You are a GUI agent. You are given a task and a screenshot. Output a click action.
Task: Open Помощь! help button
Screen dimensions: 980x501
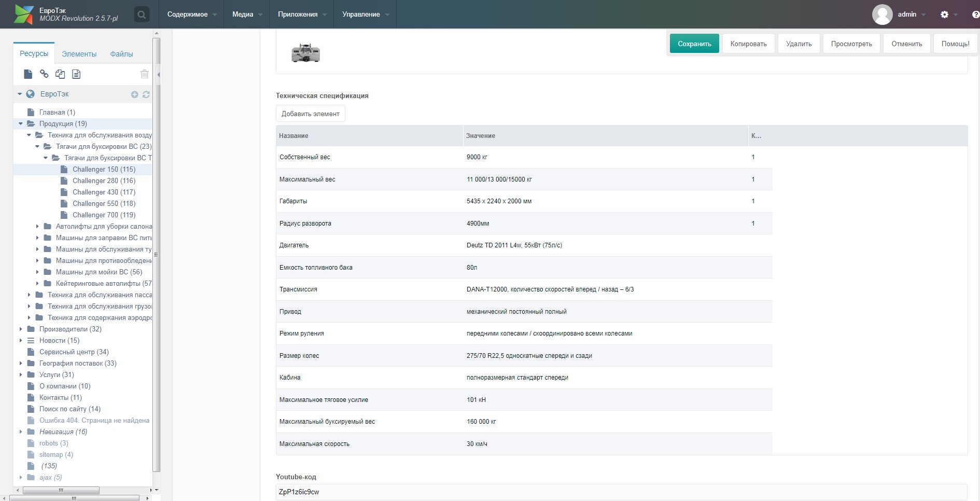tap(955, 44)
